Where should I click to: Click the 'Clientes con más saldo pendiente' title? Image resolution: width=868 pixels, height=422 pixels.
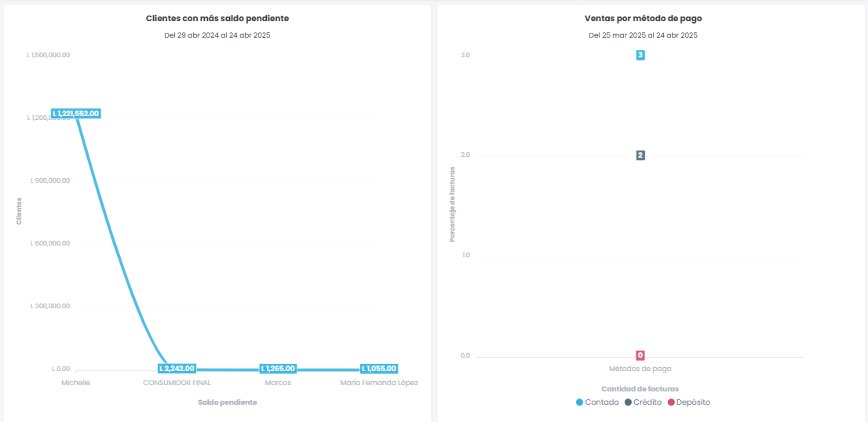[x=217, y=17]
